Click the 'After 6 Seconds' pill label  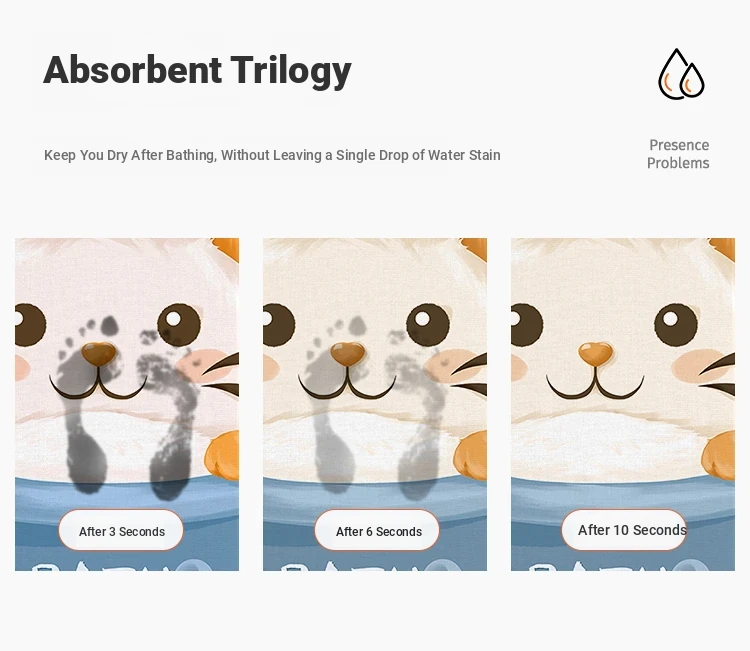377,530
